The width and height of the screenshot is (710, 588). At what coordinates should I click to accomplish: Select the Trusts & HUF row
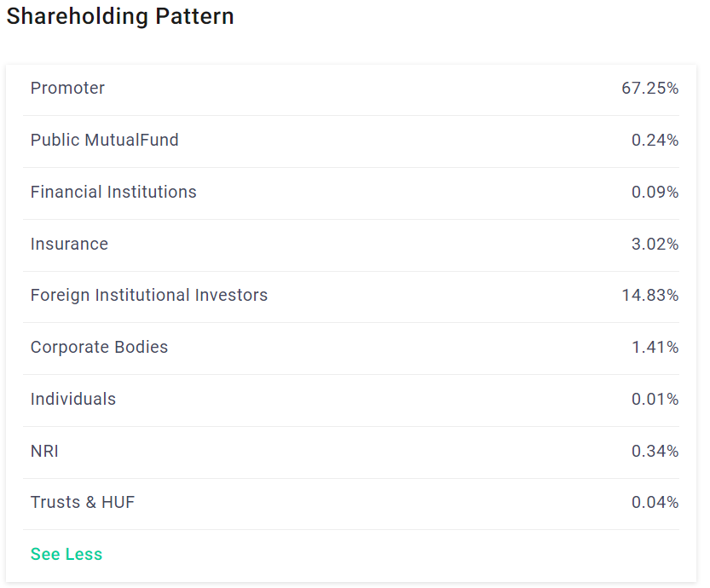351,504
